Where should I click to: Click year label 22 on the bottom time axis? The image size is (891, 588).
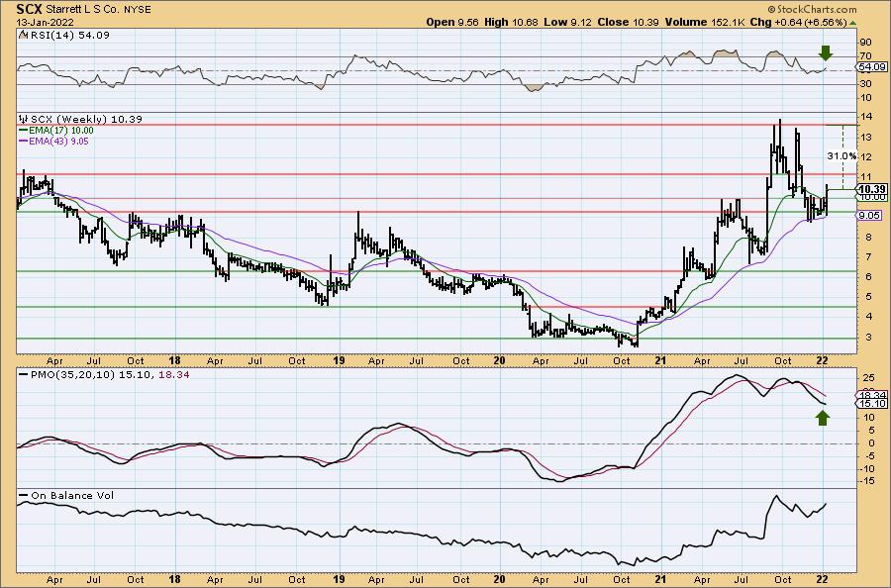(x=823, y=579)
